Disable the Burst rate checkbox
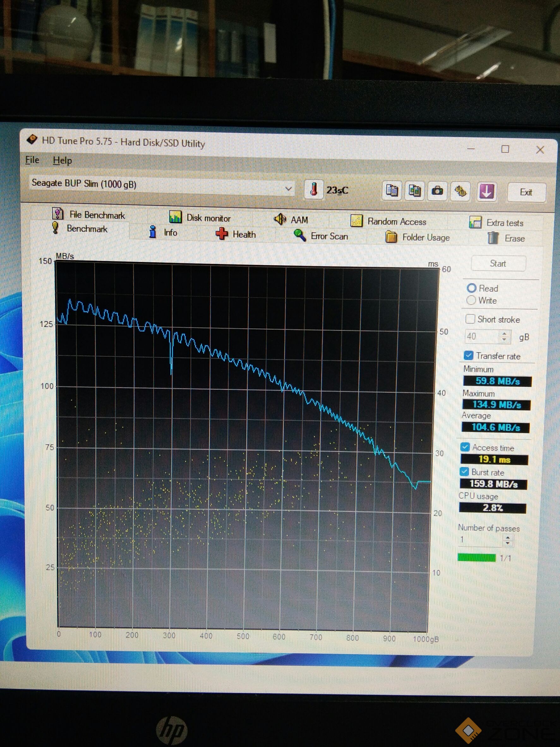This screenshot has height=747, width=560. pyautogui.click(x=465, y=472)
